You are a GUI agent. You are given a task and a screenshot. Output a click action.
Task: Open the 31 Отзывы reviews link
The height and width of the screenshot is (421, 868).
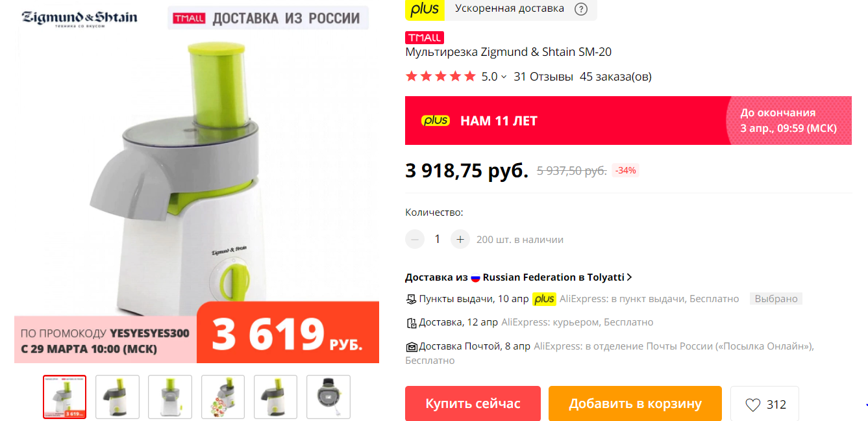[x=543, y=77]
